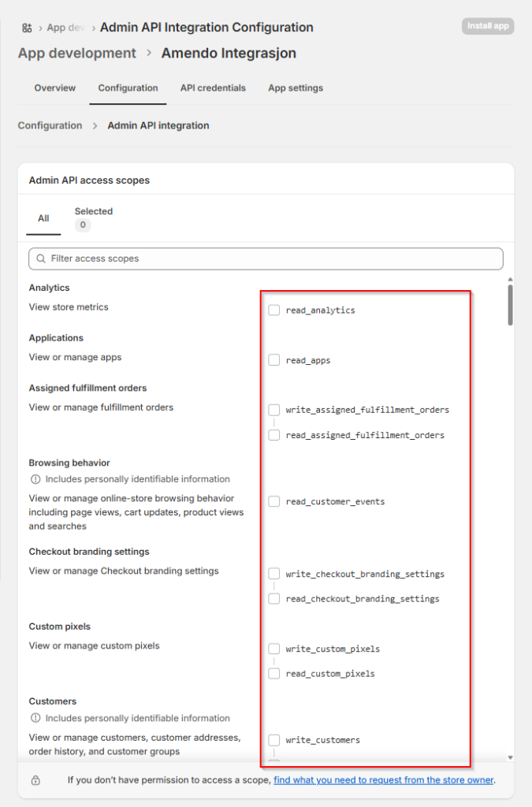Click info icon under Customers heading

tap(35, 719)
